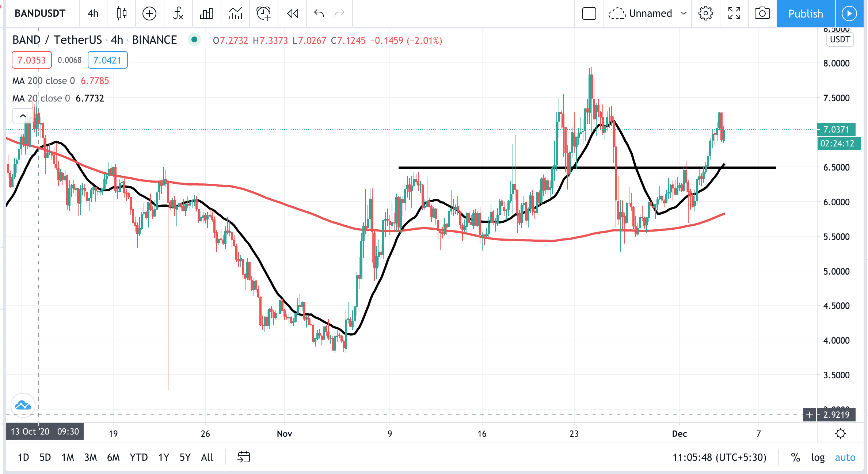This screenshot has height=474, width=868.
Task: Click the plus icon at the 2.9219 price label
Action: [x=810, y=415]
